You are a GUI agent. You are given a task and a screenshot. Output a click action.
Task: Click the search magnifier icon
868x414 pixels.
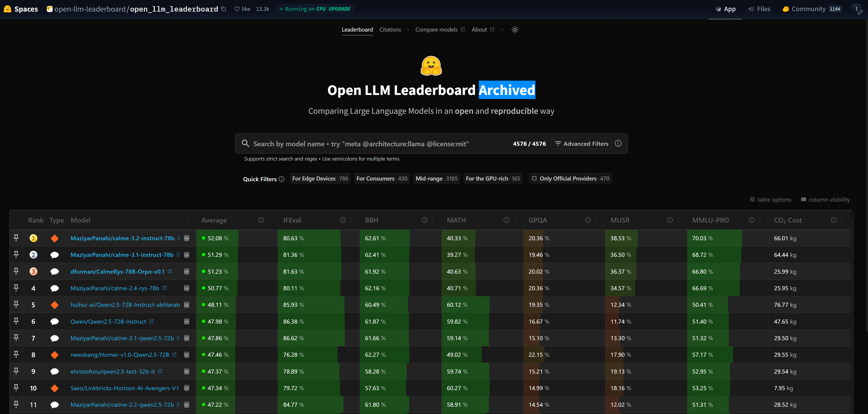pos(245,144)
